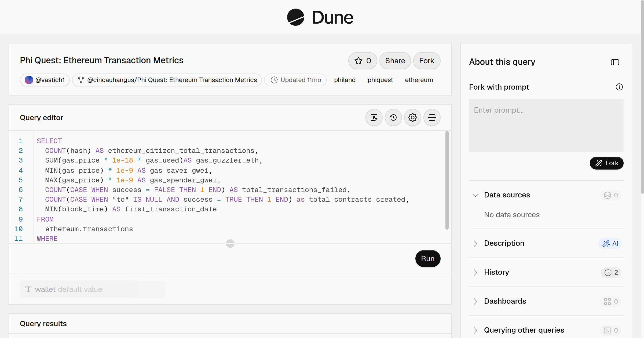Open query editor settings gear

(413, 117)
